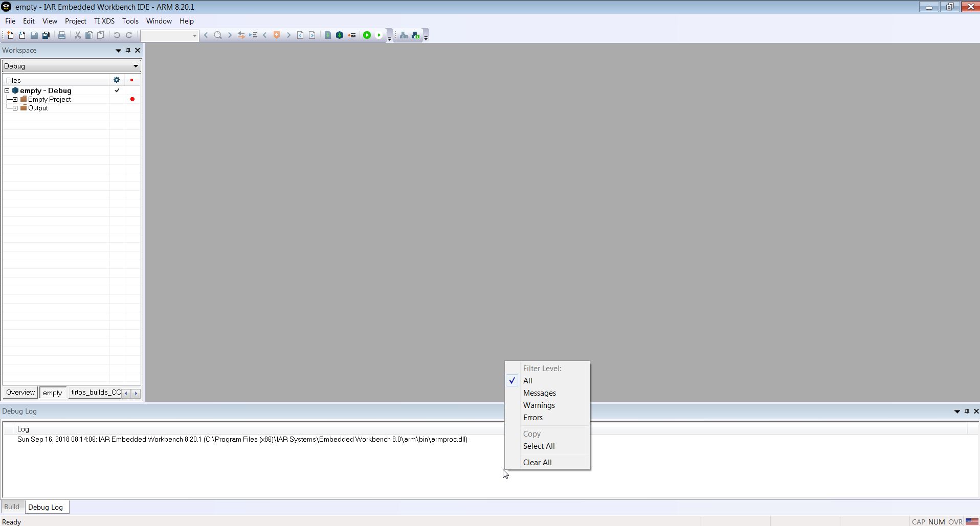Screen dimensions: 980x526
Task: Click the Navigate Forward page icon
Action: [312, 35]
